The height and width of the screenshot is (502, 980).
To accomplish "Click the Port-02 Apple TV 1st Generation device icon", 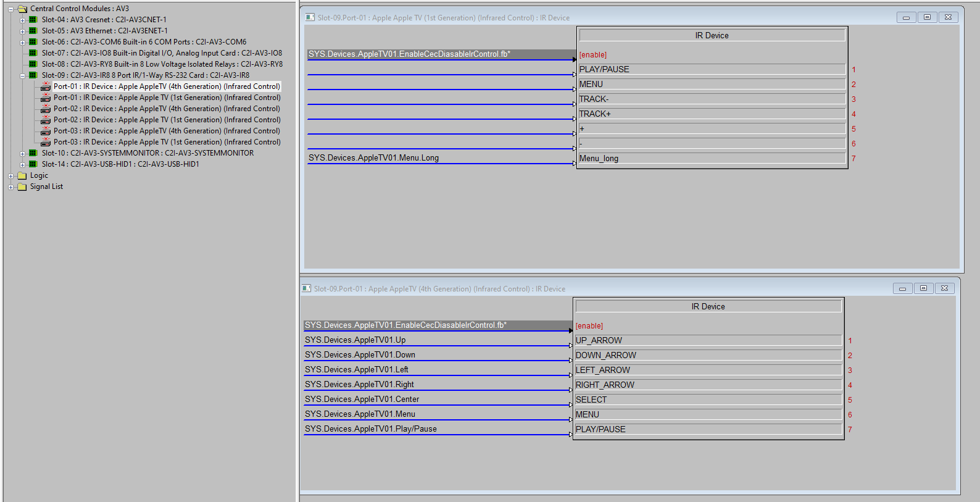I will 46,120.
